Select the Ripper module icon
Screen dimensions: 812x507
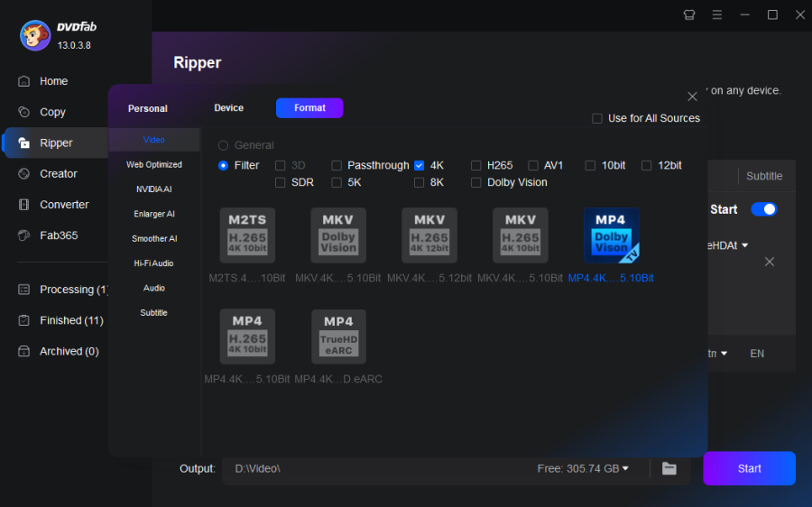[x=23, y=143]
